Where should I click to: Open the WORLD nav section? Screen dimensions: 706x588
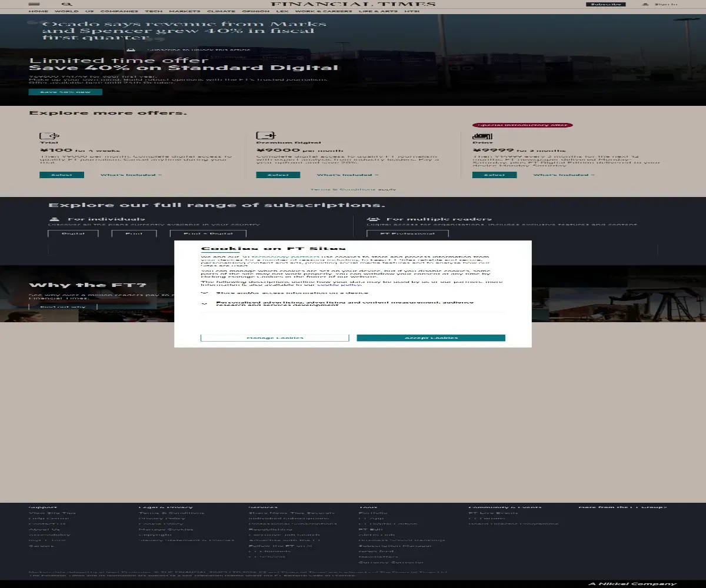66,11
